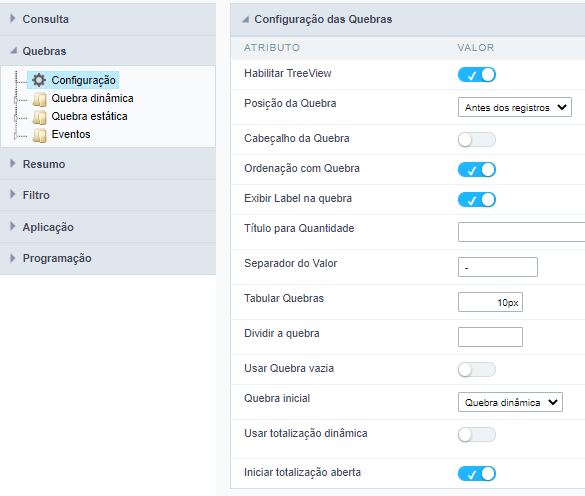The height and width of the screenshot is (496, 585).
Task: Enable the Cabeçalho da Quebra toggle
Action: click(x=476, y=140)
